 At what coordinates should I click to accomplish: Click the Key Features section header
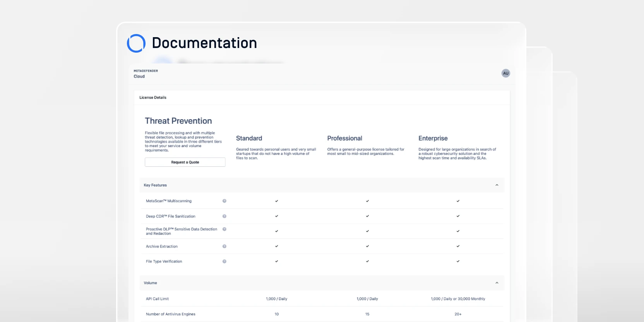coord(155,185)
